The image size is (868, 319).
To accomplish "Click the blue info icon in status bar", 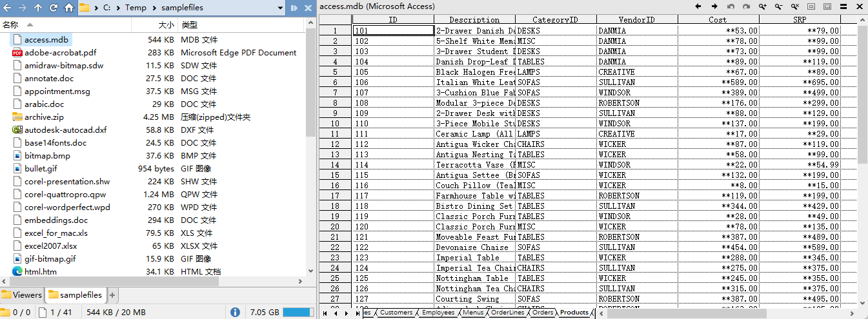I will pos(236,313).
